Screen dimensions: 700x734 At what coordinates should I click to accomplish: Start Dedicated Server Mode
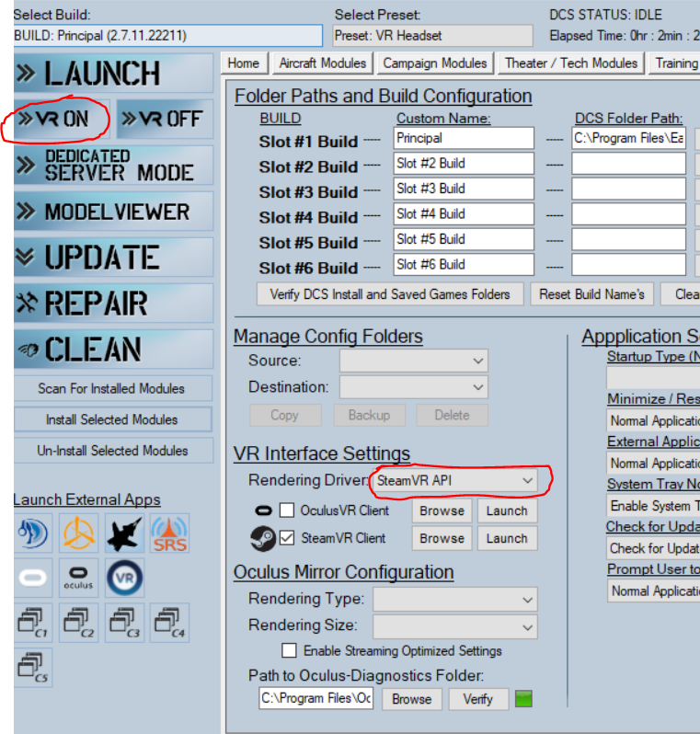pos(113,165)
